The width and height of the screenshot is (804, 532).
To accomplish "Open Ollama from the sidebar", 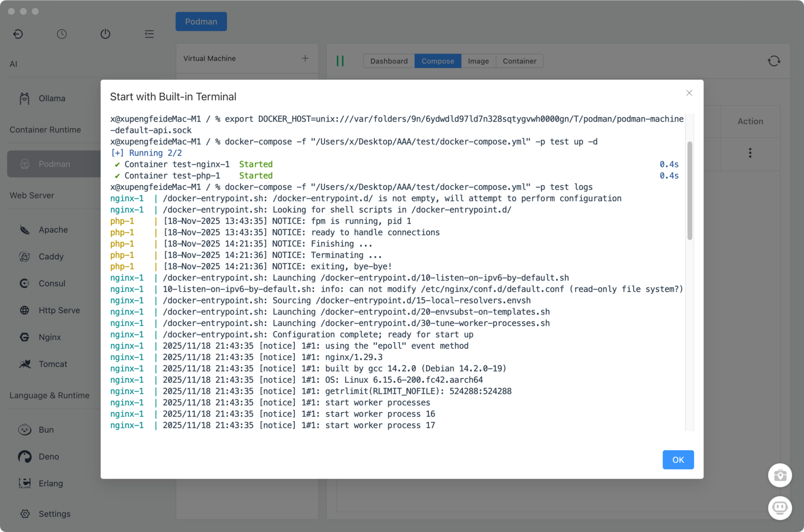I will [x=52, y=98].
